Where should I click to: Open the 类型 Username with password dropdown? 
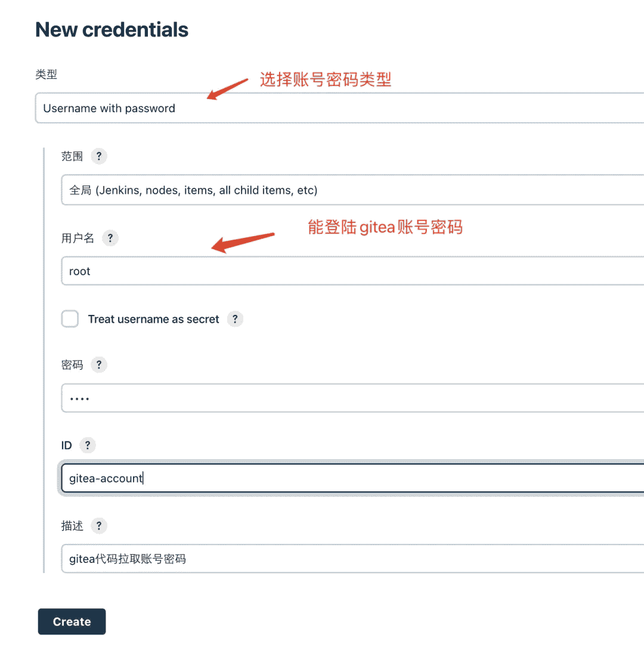click(x=340, y=109)
